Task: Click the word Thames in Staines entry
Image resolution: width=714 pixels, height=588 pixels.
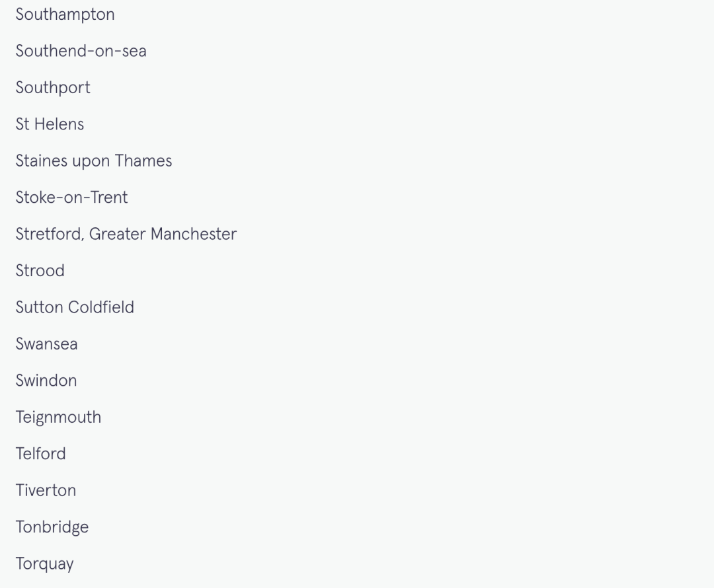Action: coord(143,161)
